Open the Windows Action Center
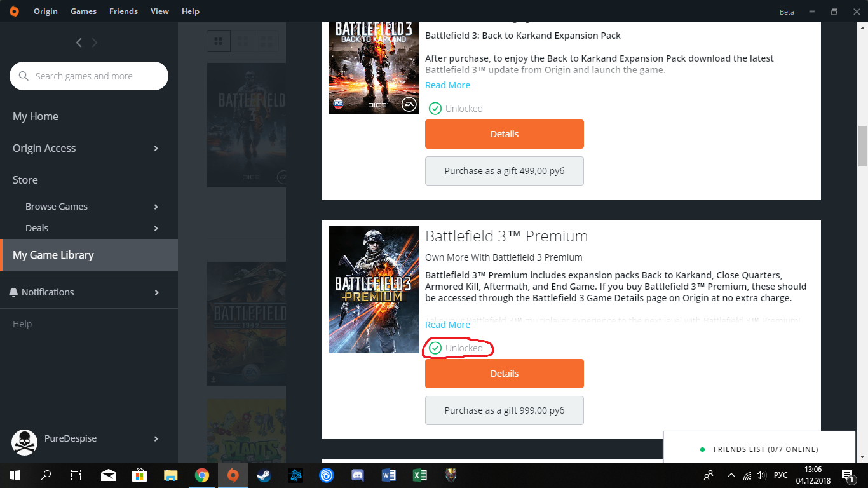Screen dimensions: 868x488 [x=848, y=475]
